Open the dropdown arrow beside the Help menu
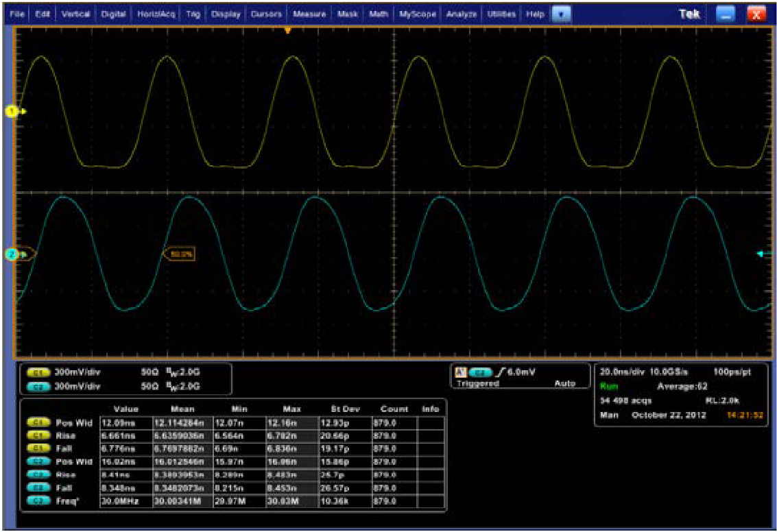Image resolution: width=777 pixels, height=532 pixels. pos(560,12)
